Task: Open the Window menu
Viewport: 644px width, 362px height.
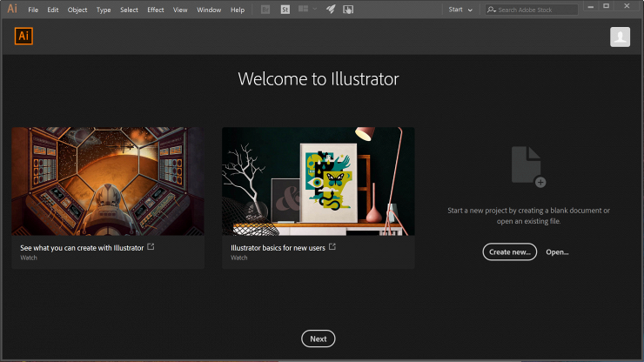Action: tap(209, 10)
